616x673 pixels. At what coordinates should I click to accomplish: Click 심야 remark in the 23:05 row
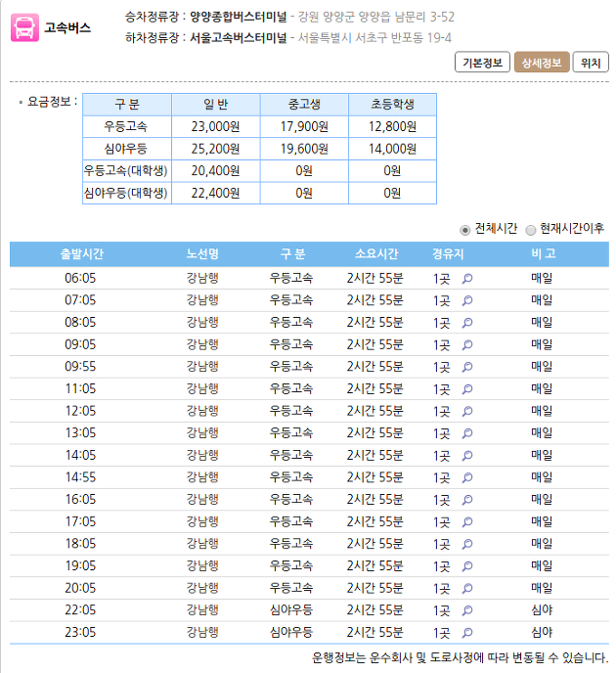(x=542, y=632)
